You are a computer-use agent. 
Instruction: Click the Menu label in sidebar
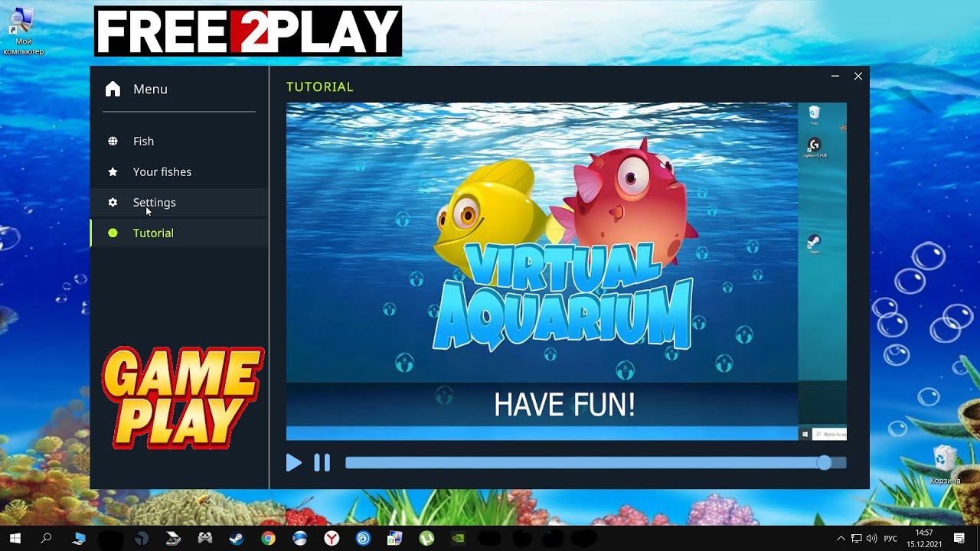click(150, 89)
